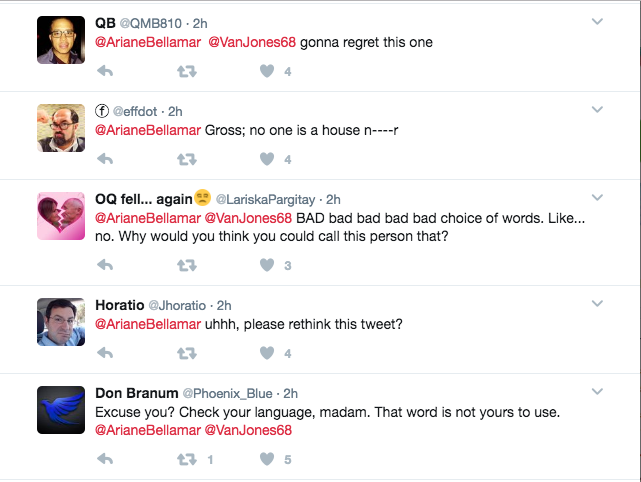Open @ArianeBellamar mention in Horatio's tweet
Screen dimensions: 641x482
tap(148, 324)
